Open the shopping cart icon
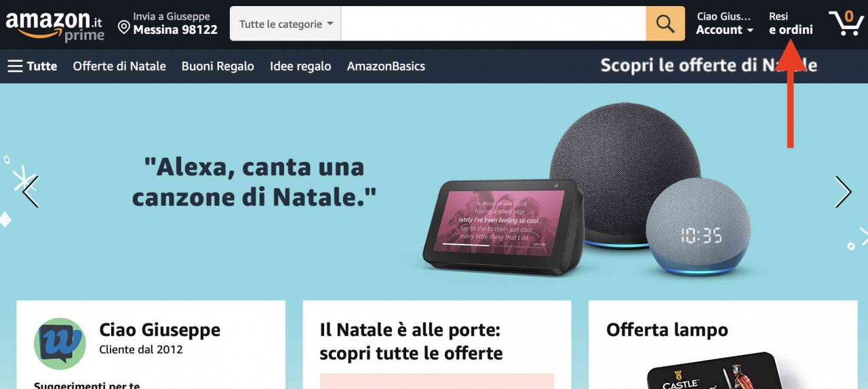This screenshot has height=389, width=868. click(x=846, y=23)
